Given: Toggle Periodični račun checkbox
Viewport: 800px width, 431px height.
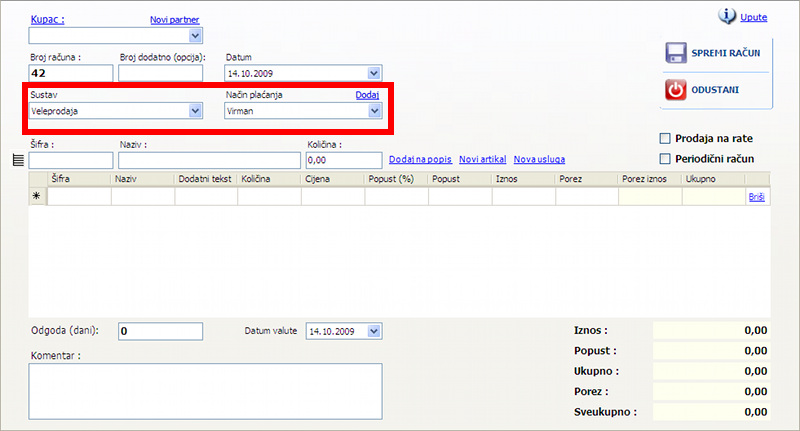Looking at the screenshot, I should click(665, 159).
